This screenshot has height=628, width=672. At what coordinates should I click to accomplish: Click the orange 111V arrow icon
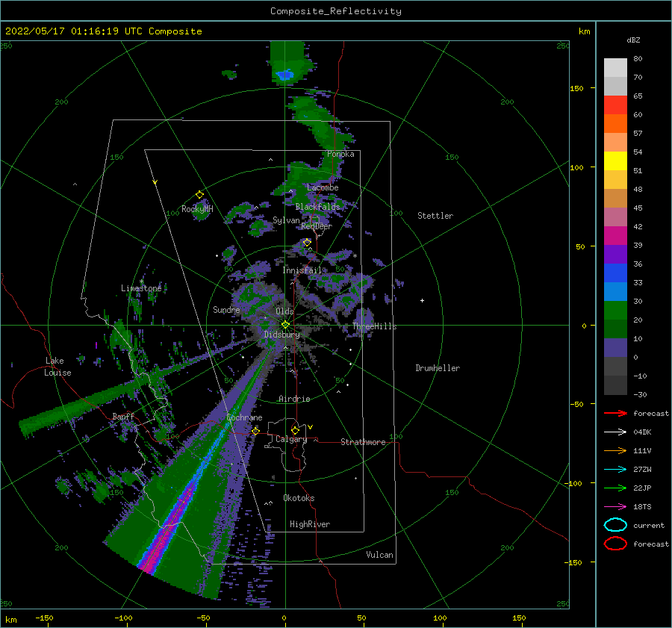pyautogui.click(x=615, y=450)
